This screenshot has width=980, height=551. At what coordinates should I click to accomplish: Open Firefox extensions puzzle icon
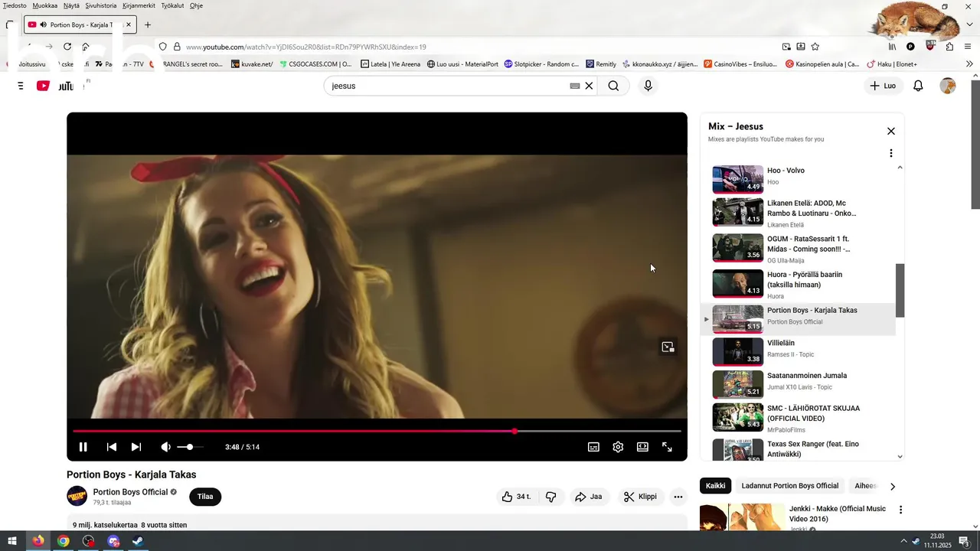point(949,47)
